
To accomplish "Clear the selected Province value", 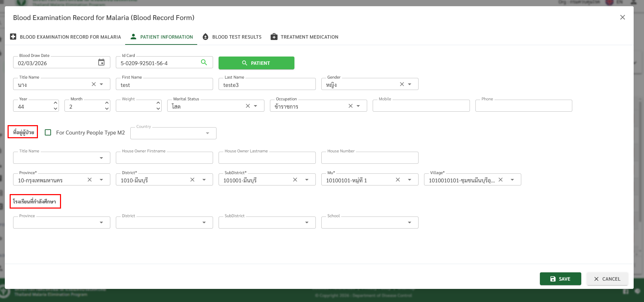I will point(90,180).
